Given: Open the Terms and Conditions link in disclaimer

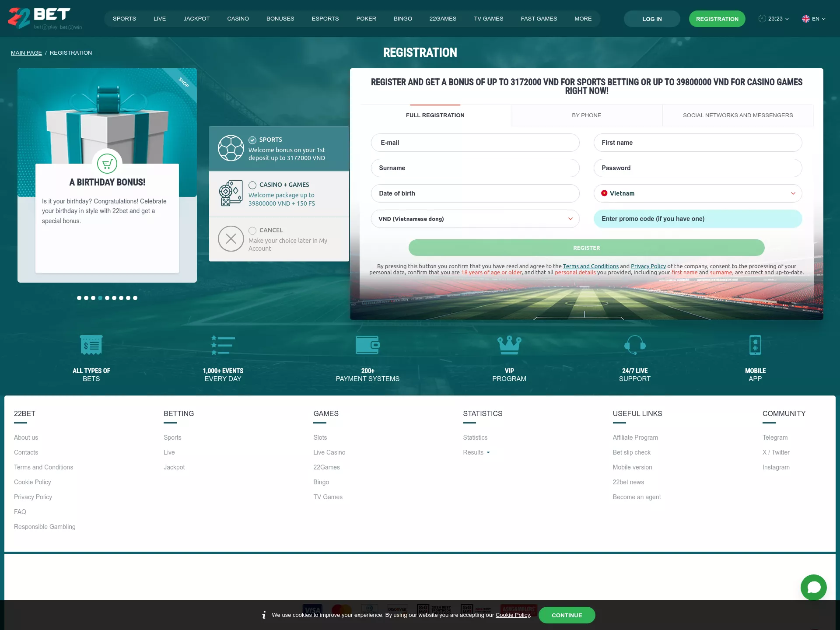Looking at the screenshot, I should (591, 266).
